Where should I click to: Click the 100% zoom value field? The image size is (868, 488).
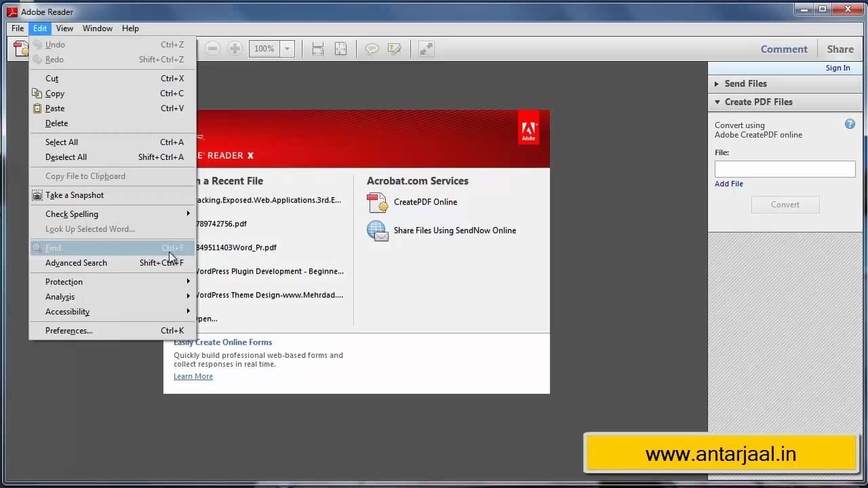pyautogui.click(x=264, y=49)
